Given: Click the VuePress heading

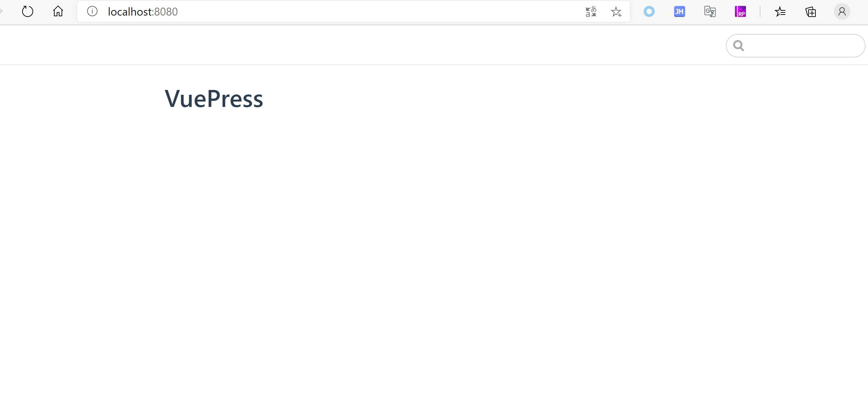Looking at the screenshot, I should [x=214, y=99].
